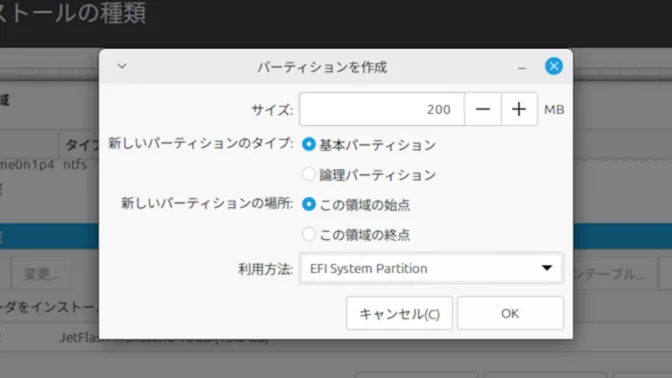
Task: Click the キャンセル(C) button
Action: (x=399, y=313)
